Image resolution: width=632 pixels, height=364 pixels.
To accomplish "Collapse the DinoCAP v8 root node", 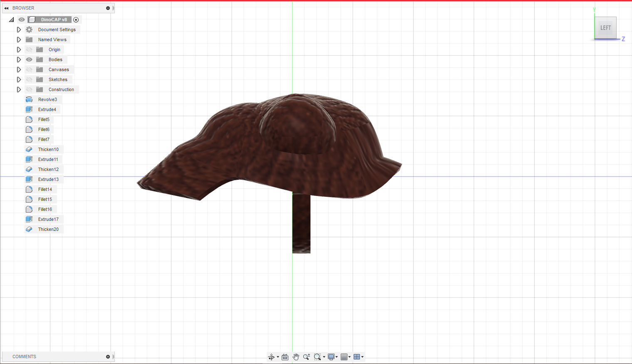I will pyautogui.click(x=11, y=20).
